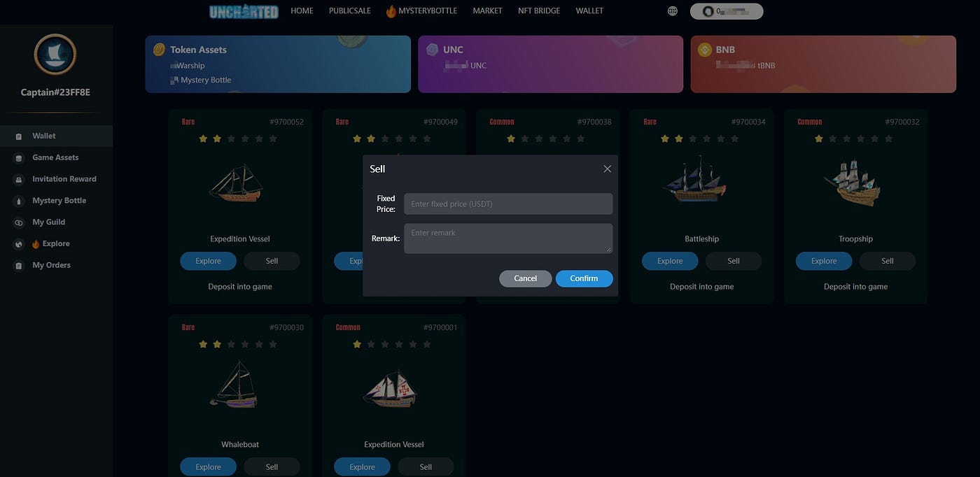Select My Orders in the sidebar

tap(56, 265)
